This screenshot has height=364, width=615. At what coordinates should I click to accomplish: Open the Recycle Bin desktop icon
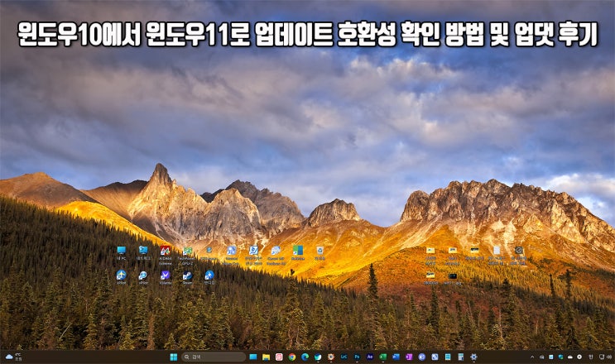[x=320, y=253]
